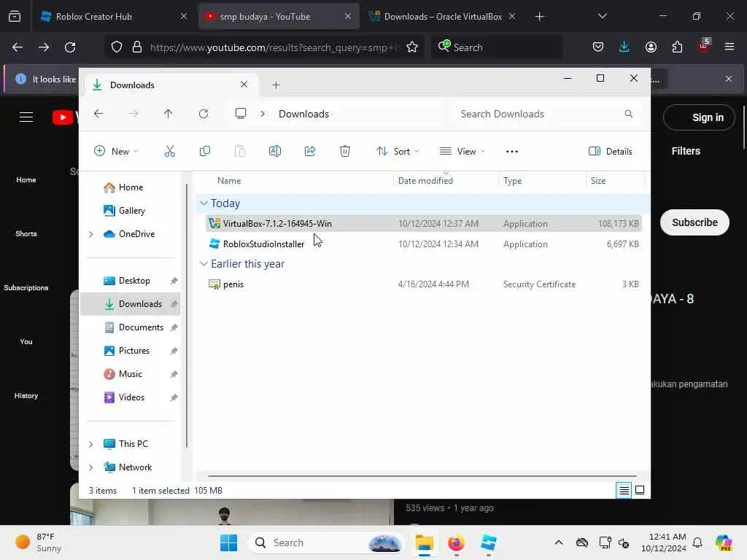Click YouTube Sign in button

[699, 117]
